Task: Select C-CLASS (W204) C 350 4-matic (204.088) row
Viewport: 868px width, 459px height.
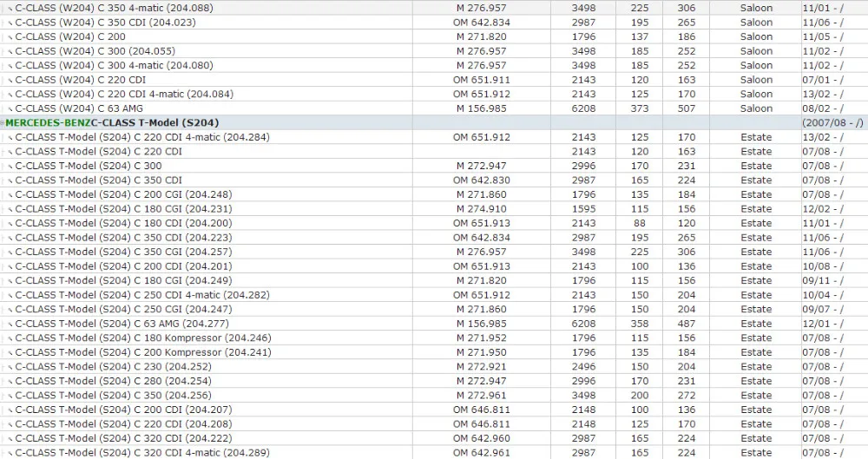Action: pos(434,8)
